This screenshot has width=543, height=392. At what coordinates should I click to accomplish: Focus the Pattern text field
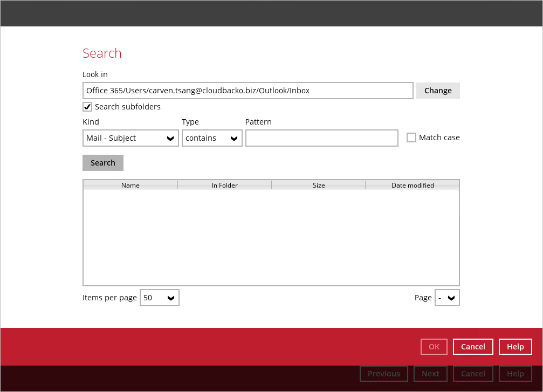[322, 138]
